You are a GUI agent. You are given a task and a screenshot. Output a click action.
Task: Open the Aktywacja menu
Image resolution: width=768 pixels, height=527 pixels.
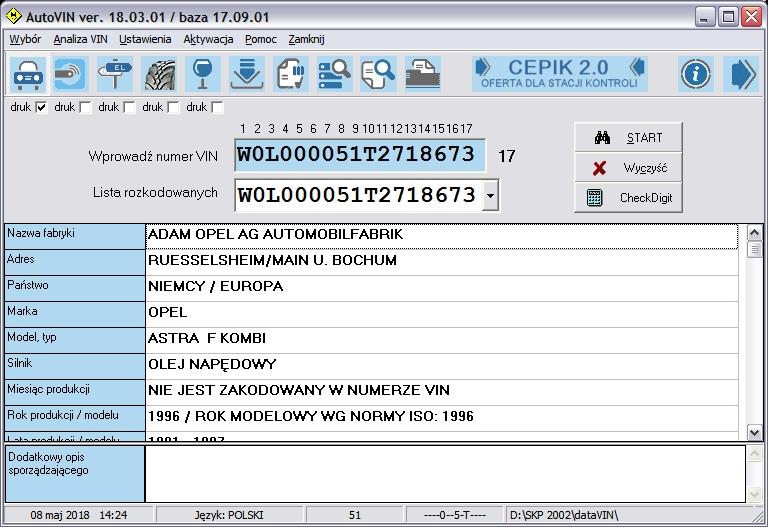tap(208, 39)
